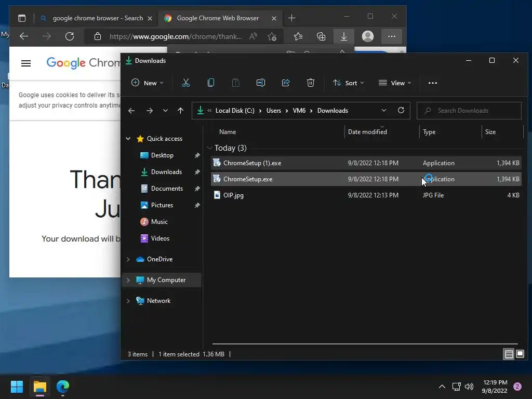Go forward in File Explorer navigation
Screen dimensions: 532x399
pos(149,111)
